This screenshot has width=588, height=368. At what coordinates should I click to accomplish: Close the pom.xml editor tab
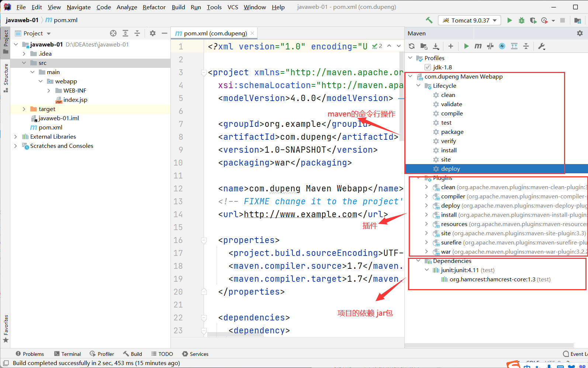pos(252,33)
